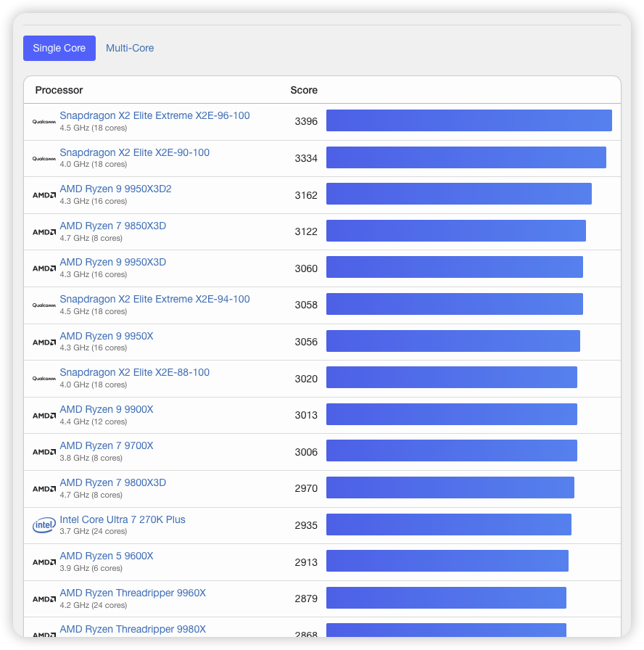Select the score value 2913
The width and height of the screenshot is (644, 650).
pos(306,562)
